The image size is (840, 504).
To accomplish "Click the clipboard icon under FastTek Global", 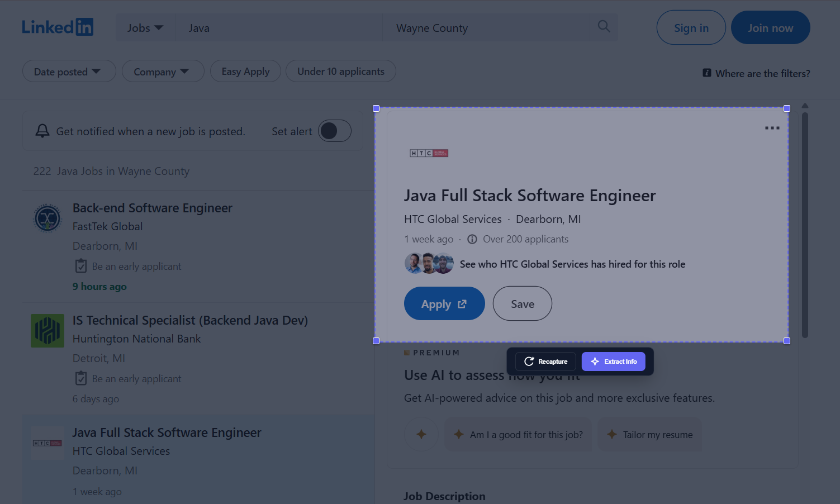I will click(81, 266).
